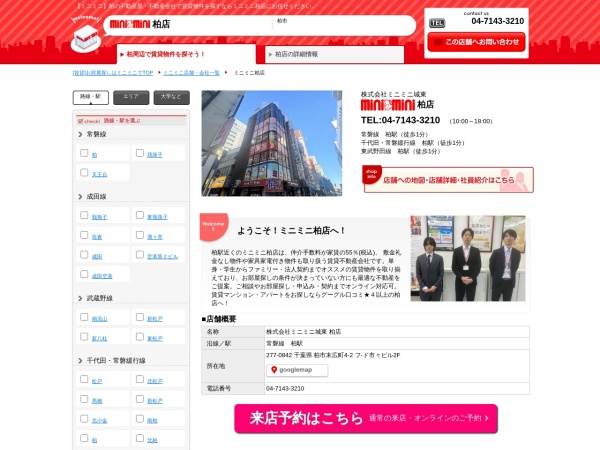The width and height of the screenshot is (600, 450).
Task: Select the 東我孫子 station checkbox
Action: (140, 215)
